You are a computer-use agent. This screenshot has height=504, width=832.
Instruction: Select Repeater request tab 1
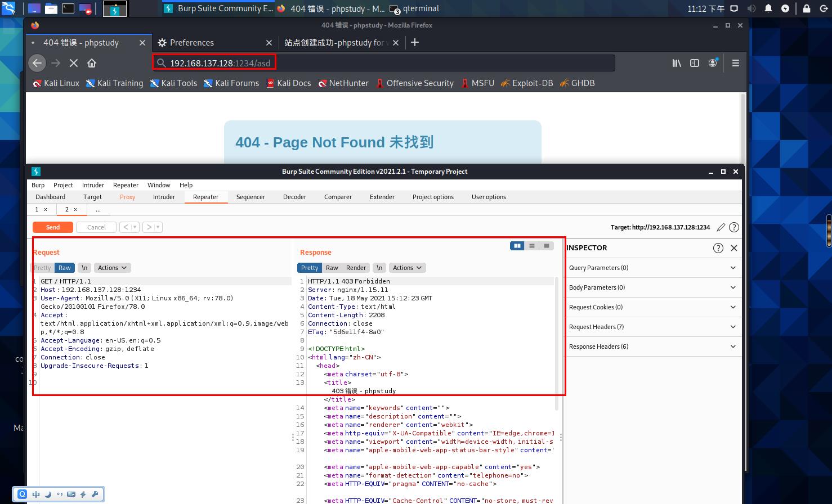click(x=37, y=209)
